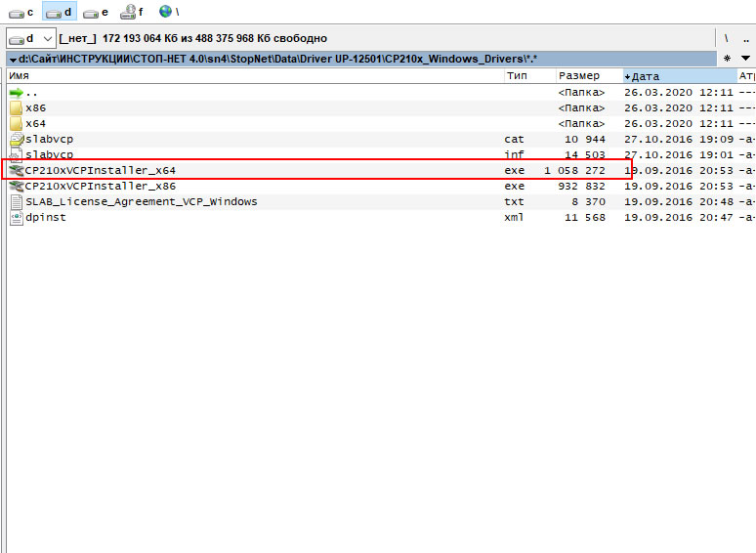Sort by Тип column header
756x553 pixels.
pyautogui.click(x=529, y=75)
